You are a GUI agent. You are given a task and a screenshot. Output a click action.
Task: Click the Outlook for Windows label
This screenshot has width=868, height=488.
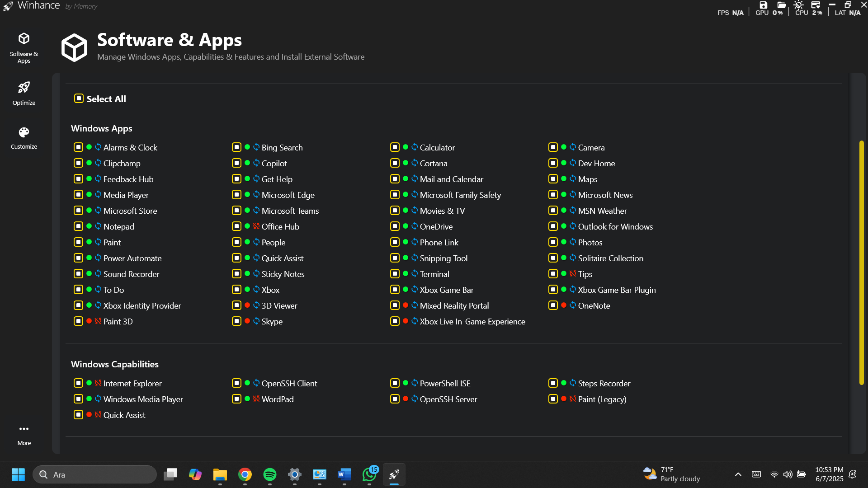pyautogui.click(x=615, y=227)
